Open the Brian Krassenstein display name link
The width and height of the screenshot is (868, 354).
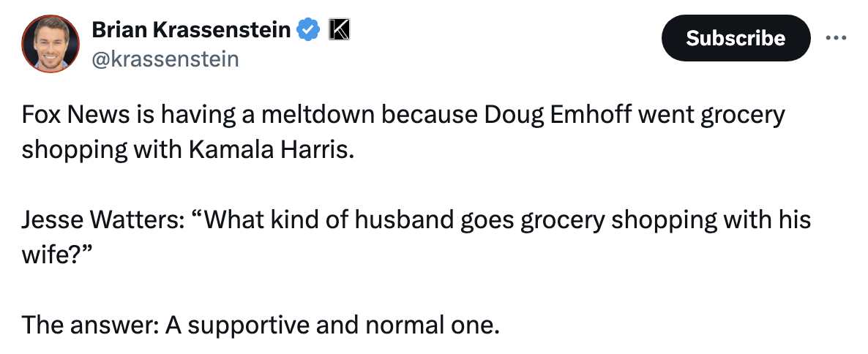192,29
